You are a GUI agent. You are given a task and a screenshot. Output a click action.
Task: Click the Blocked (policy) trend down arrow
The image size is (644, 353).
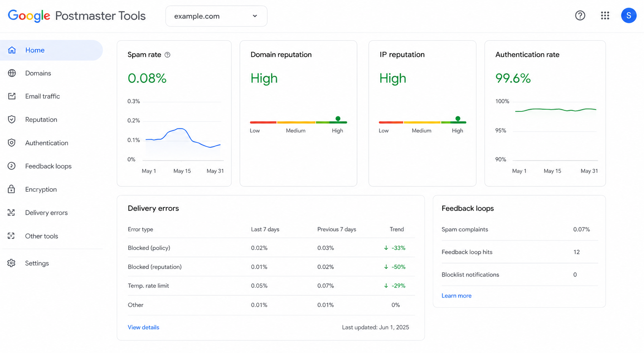(386, 248)
